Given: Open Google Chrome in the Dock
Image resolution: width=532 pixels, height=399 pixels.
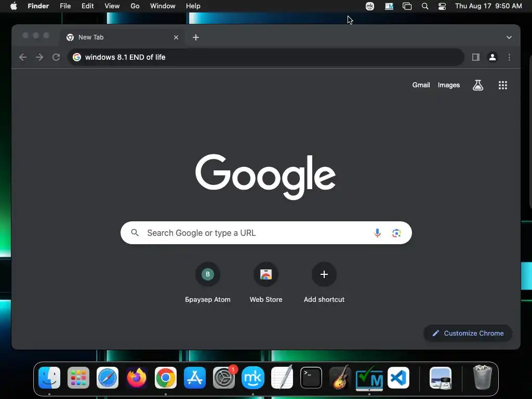Looking at the screenshot, I should point(166,378).
